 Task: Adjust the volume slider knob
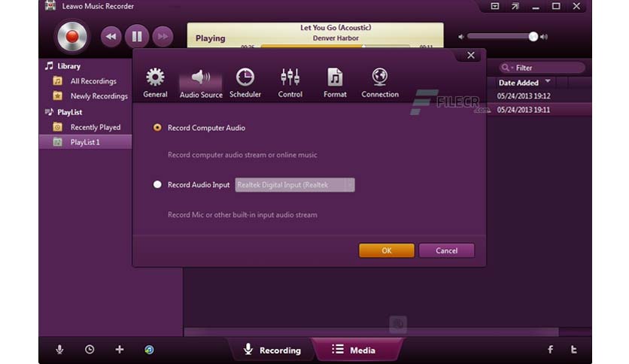[x=533, y=37]
